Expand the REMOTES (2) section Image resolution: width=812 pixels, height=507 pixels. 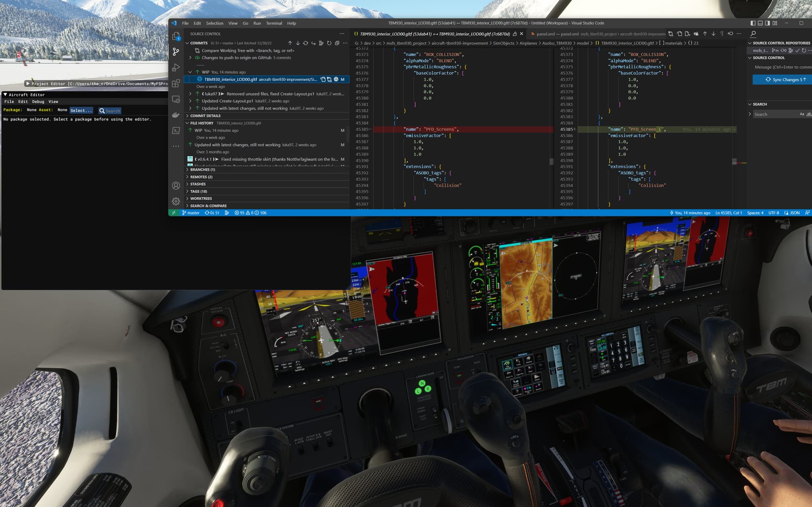click(x=201, y=177)
